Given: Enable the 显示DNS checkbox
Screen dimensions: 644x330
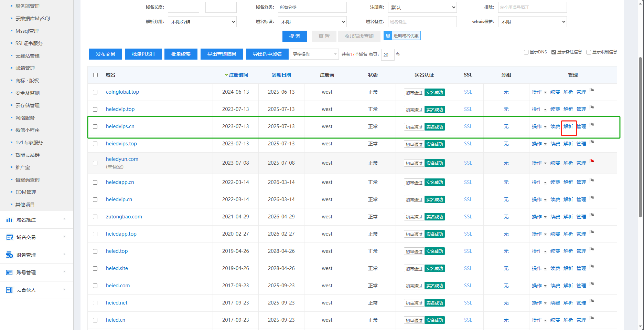Looking at the screenshot, I should (x=526, y=52).
